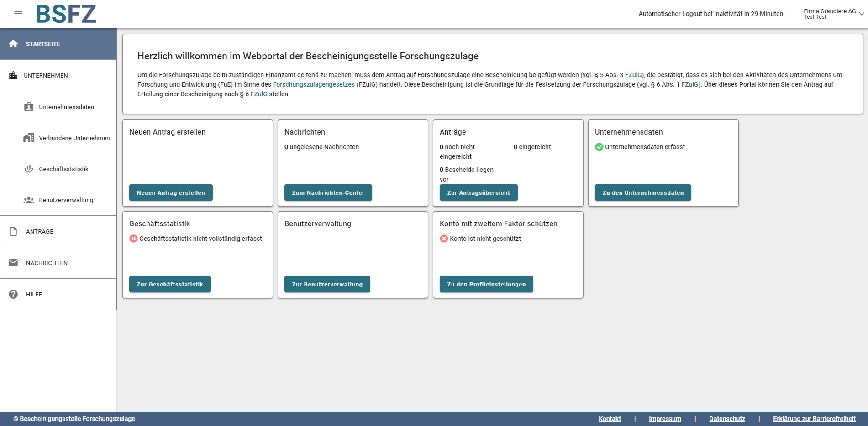Click Zur Antragsübersicht button

click(x=479, y=192)
